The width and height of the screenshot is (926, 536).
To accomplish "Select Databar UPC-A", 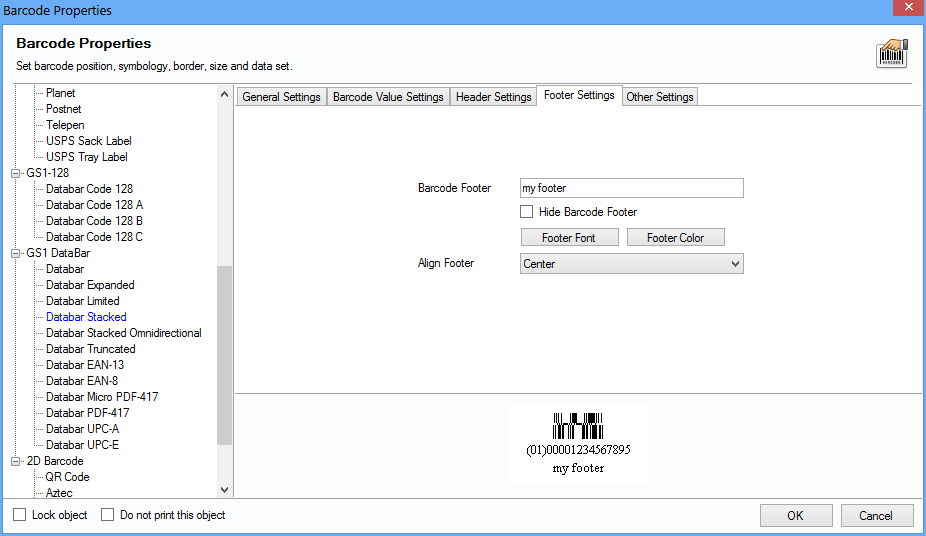I will (82, 429).
